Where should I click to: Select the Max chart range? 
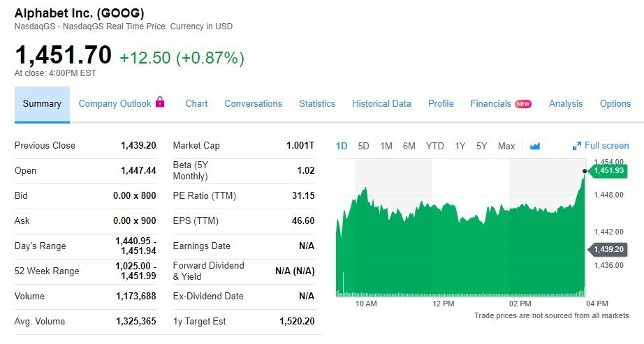click(x=506, y=146)
